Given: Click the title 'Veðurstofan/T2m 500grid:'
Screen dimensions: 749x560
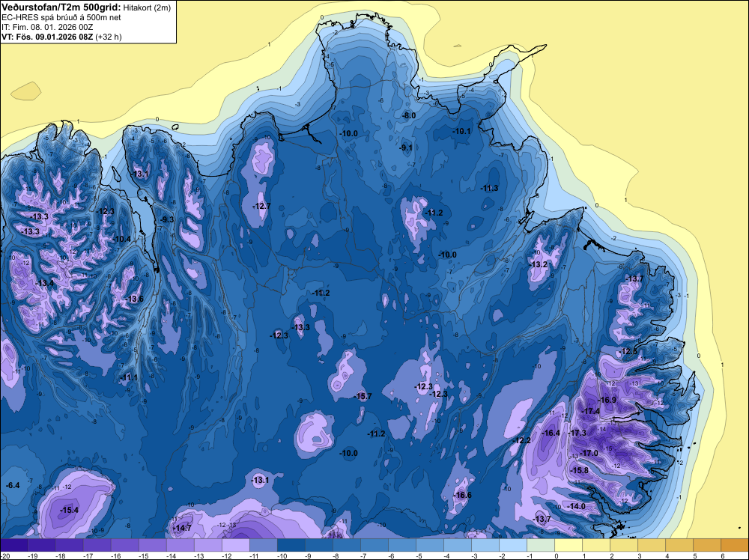Looking at the screenshot, I should coord(61,7).
